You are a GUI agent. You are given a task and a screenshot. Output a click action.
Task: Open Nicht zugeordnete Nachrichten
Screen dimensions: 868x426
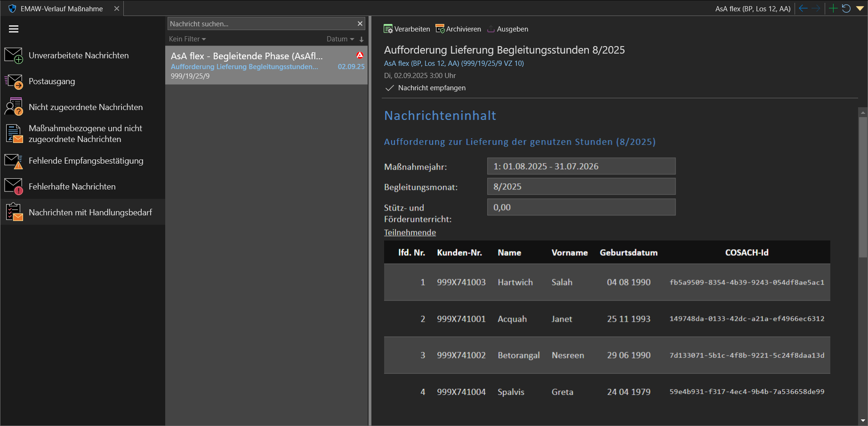pyautogui.click(x=83, y=107)
